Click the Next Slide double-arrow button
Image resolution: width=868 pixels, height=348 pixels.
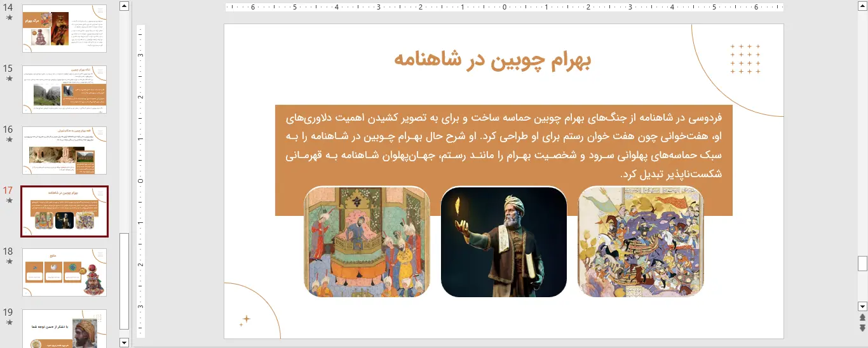[x=862, y=328]
